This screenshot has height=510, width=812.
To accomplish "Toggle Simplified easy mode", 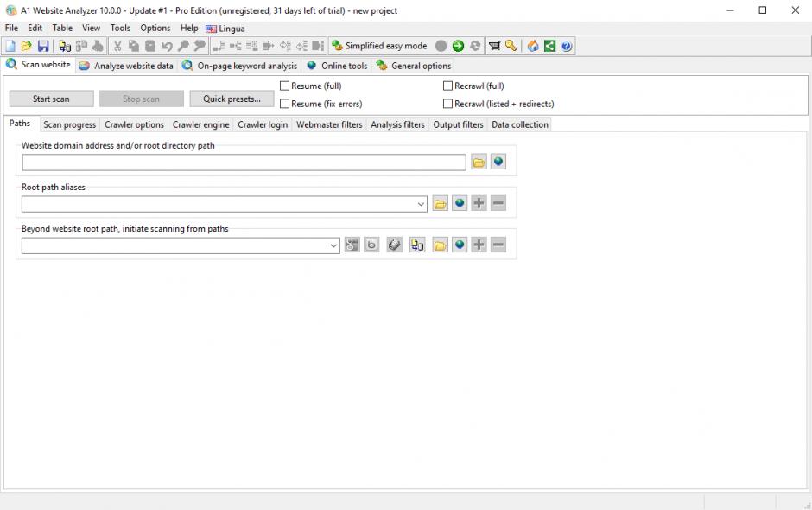I will (379, 46).
